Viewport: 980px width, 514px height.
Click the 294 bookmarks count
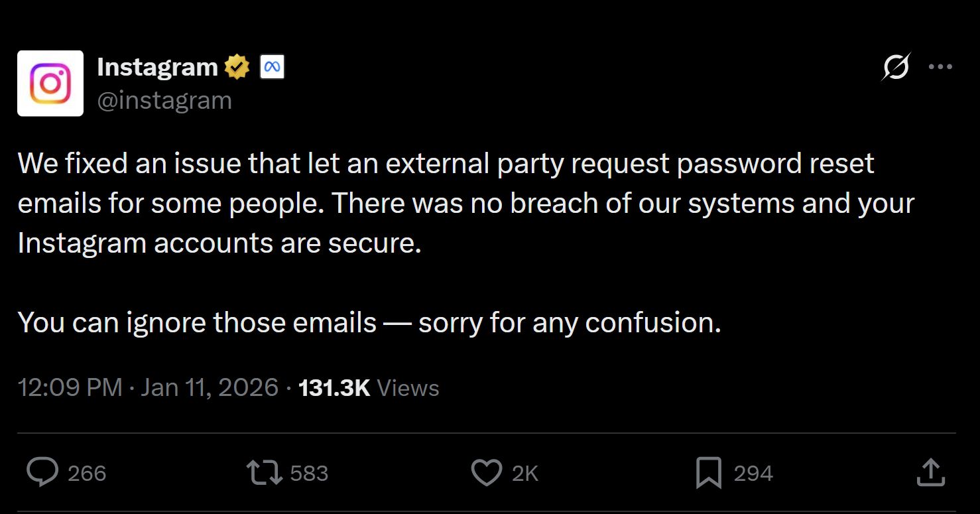click(x=753, y=474)
